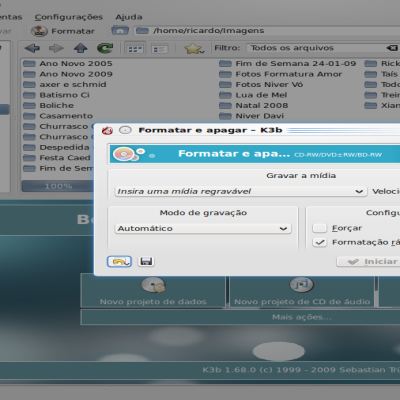Open the Casamento folder
Viewport: 400px width, 400px height.
click(58, 116)
